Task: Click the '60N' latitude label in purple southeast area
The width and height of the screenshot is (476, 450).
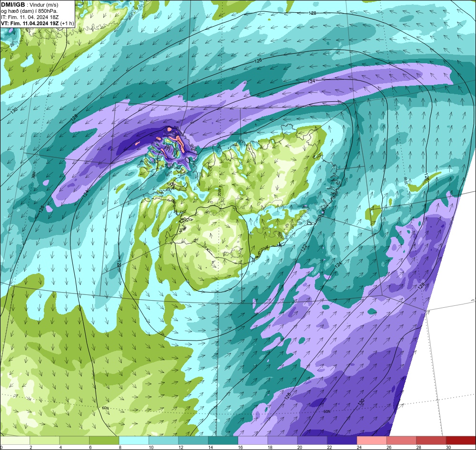Action: [327, 412]
